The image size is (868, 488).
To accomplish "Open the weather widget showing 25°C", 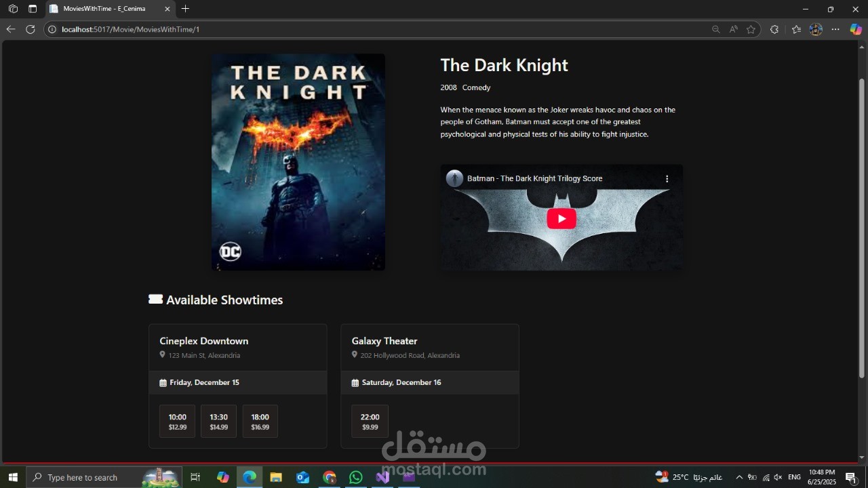I will click(x=688, y=477).
